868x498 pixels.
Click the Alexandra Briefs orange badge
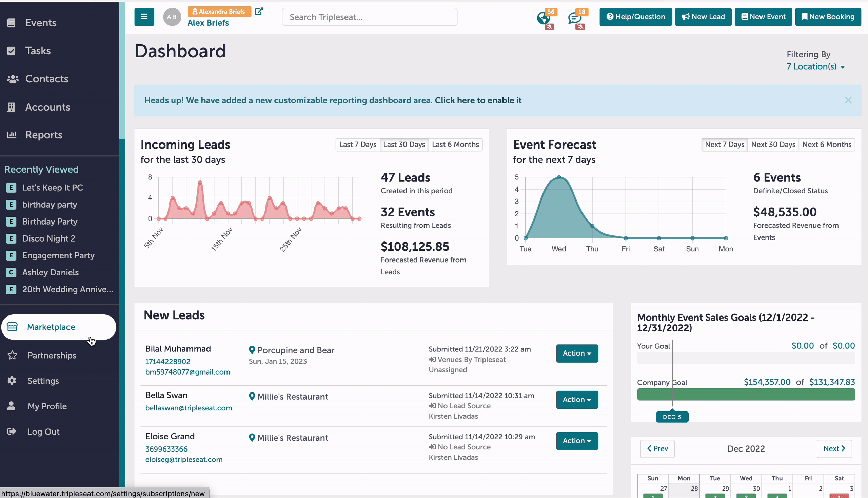tap(219, 12)
